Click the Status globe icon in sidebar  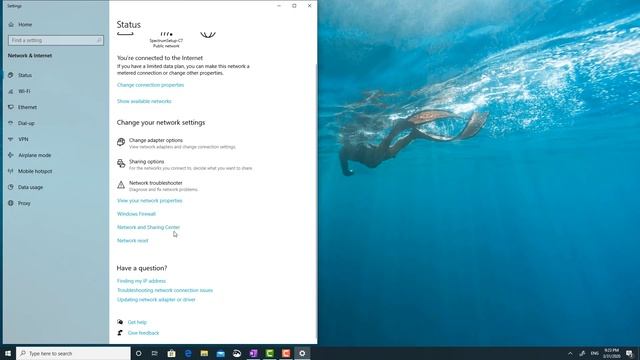coord(11,75)
